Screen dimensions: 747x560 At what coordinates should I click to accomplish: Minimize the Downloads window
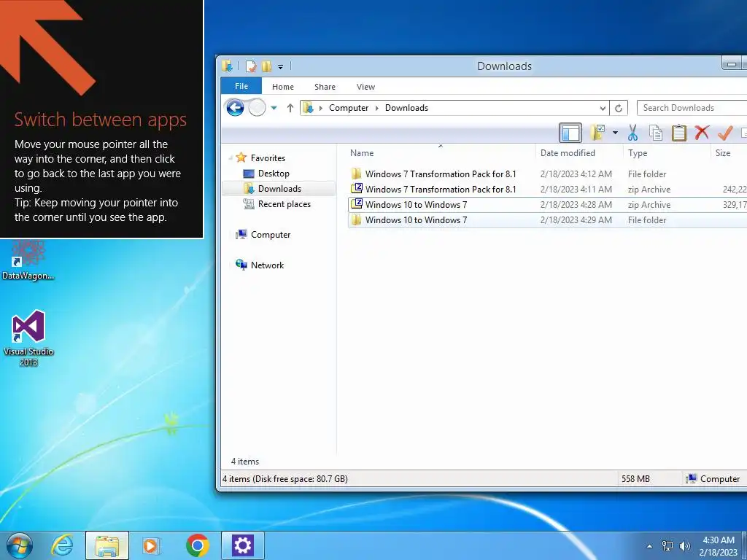point(732,64)
